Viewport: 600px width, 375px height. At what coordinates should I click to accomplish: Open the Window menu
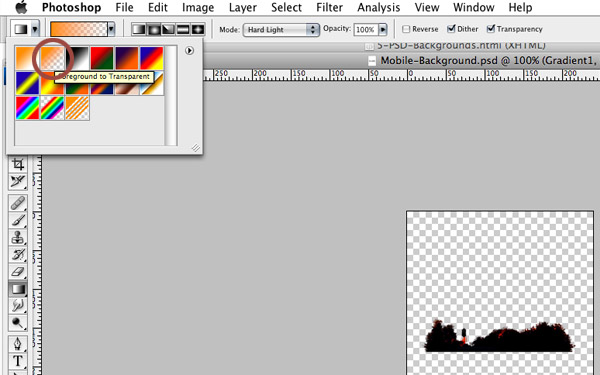(474, 7)
